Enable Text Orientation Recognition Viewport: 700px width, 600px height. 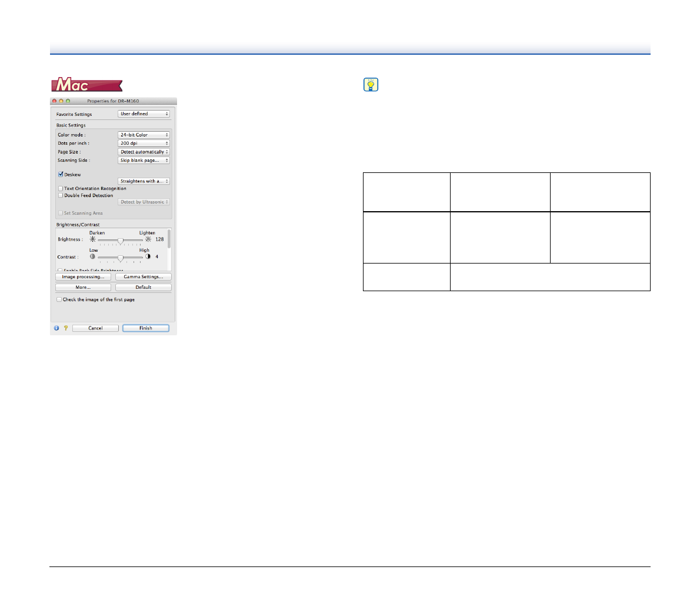61,189
